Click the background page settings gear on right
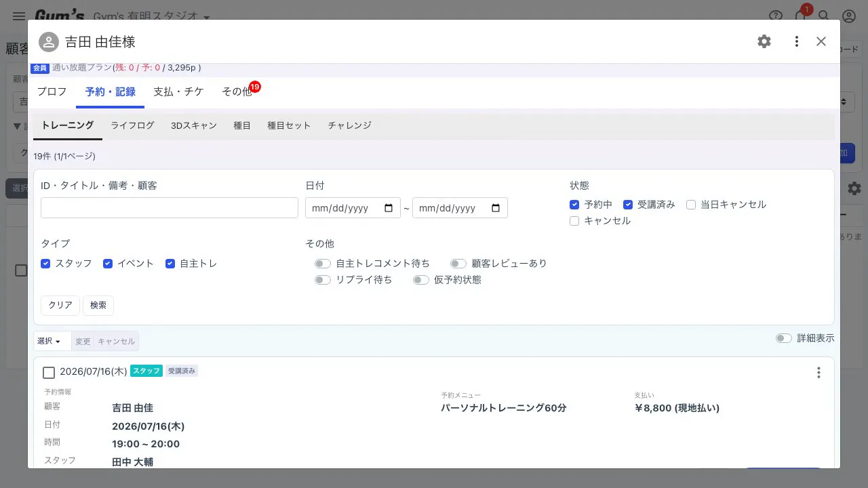Image resolution: width=868 pixels, height=488 pixels. click(x=854, y=188)
